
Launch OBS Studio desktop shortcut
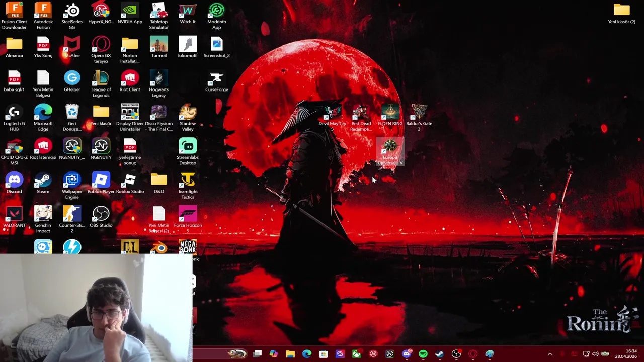[101, 217]
